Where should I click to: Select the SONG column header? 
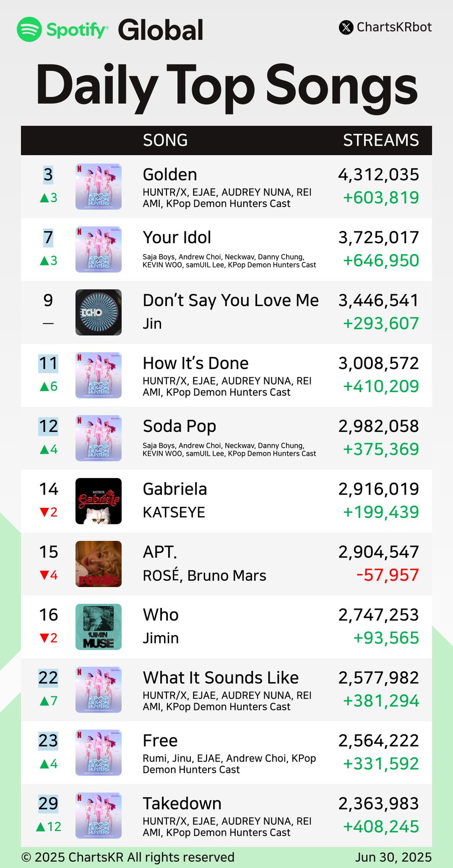[x=165, y=140]
